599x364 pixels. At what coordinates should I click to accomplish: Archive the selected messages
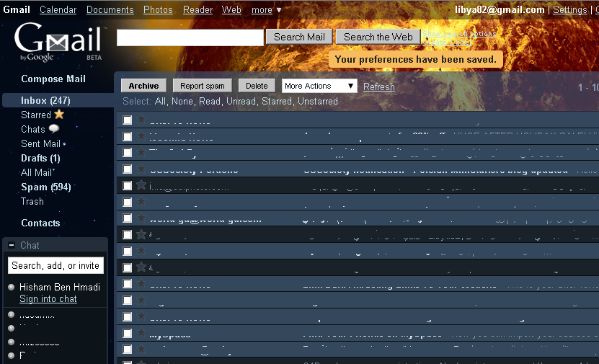[143, 86]
